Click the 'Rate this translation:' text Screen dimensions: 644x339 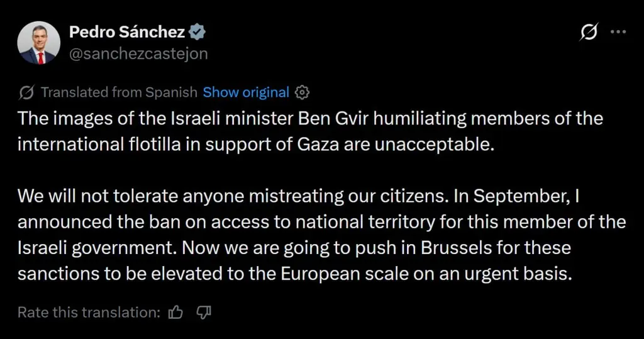[89, 313]
